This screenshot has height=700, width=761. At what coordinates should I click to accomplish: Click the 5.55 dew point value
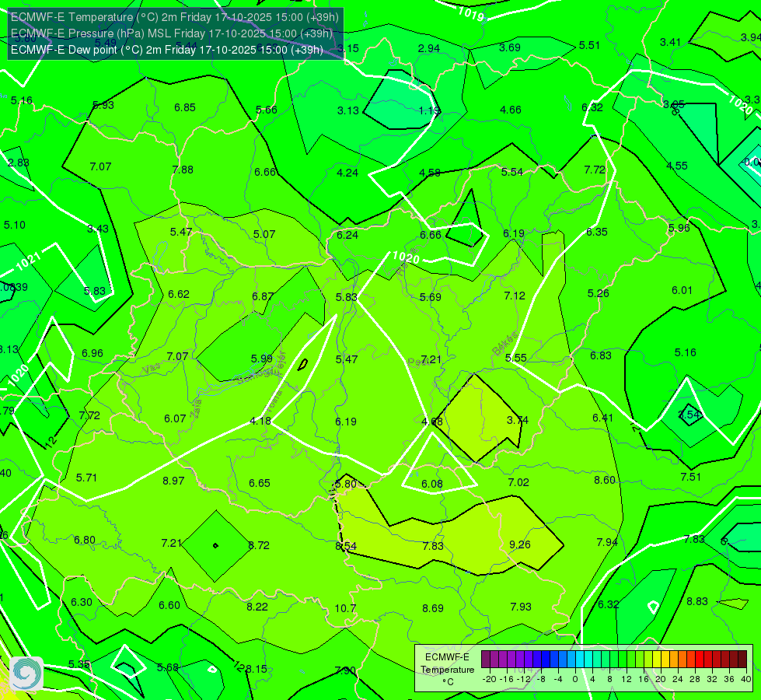(x=516, y=358)
